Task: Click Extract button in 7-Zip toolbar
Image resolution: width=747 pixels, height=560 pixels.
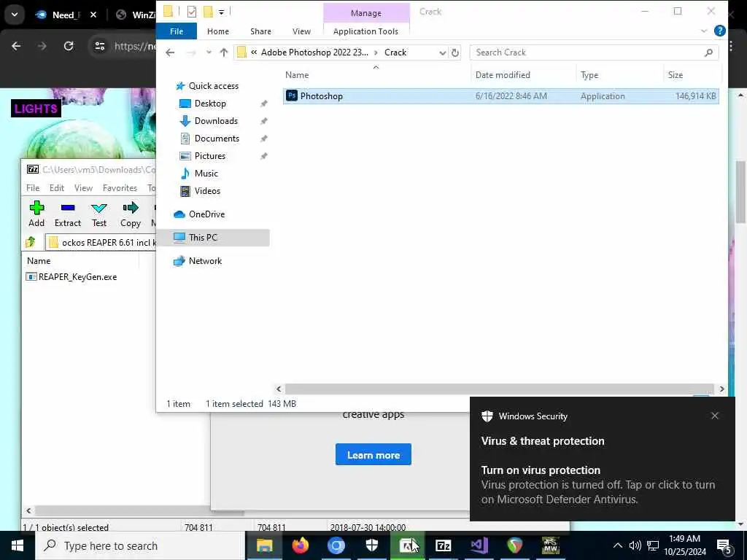Action: [x=68, y=214]
